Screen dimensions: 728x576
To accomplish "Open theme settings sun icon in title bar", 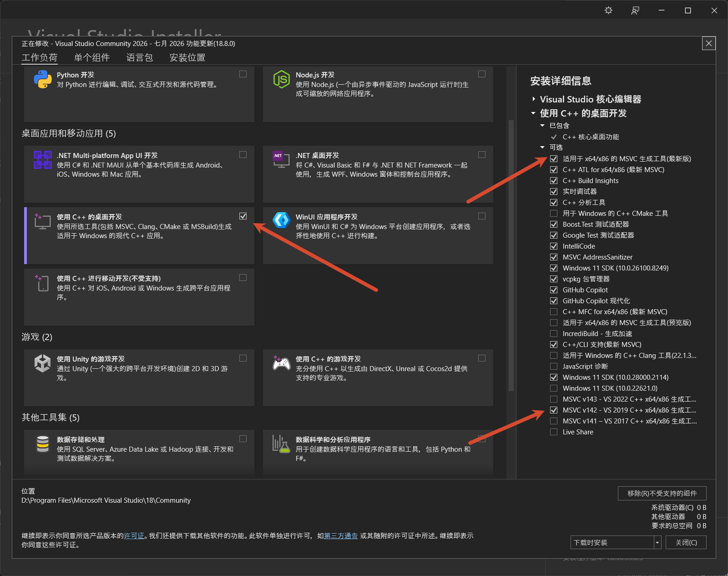I will point(608,10).
